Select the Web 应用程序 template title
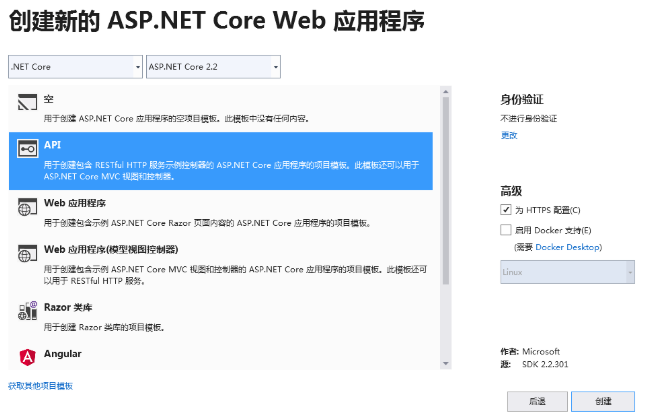Screen dimensions: 647x419 tap(75, 203)
